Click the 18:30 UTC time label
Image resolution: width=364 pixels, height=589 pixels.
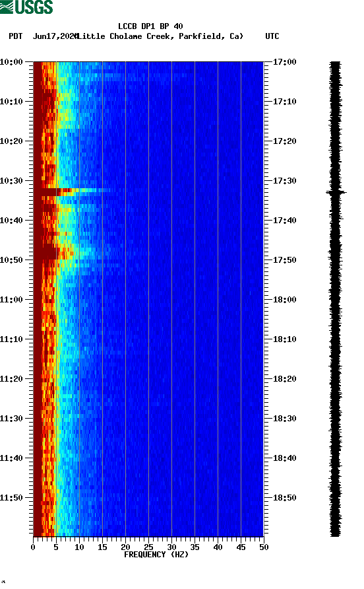pyautogui.click(x=284, y=419)
